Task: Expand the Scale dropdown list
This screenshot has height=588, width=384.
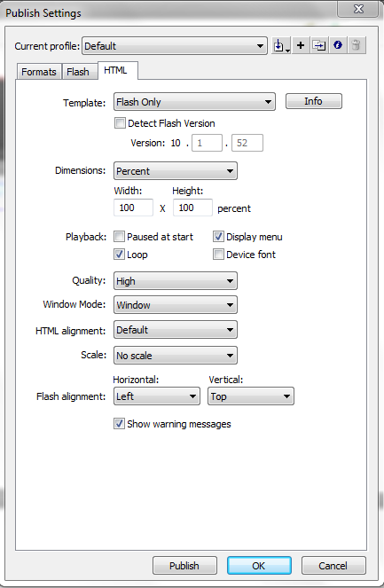Action: (176, 355)
